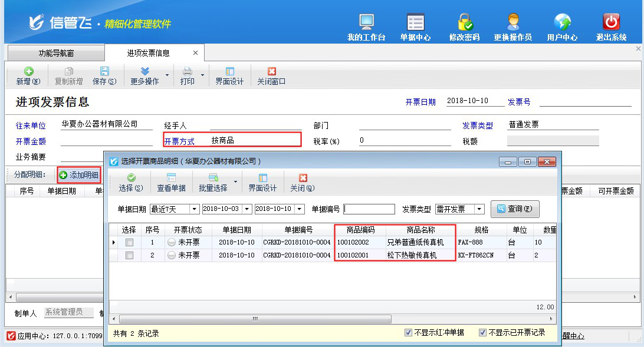The height and width of the screenshot is (347, 644).
Task: Toggle 不显示红冲单据 checkbox
Action: [x=408, y=333]
